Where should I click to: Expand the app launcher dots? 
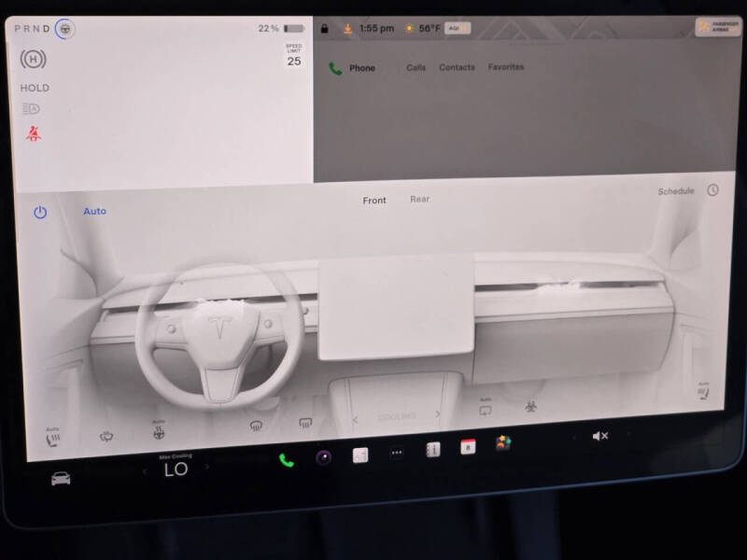396,452
